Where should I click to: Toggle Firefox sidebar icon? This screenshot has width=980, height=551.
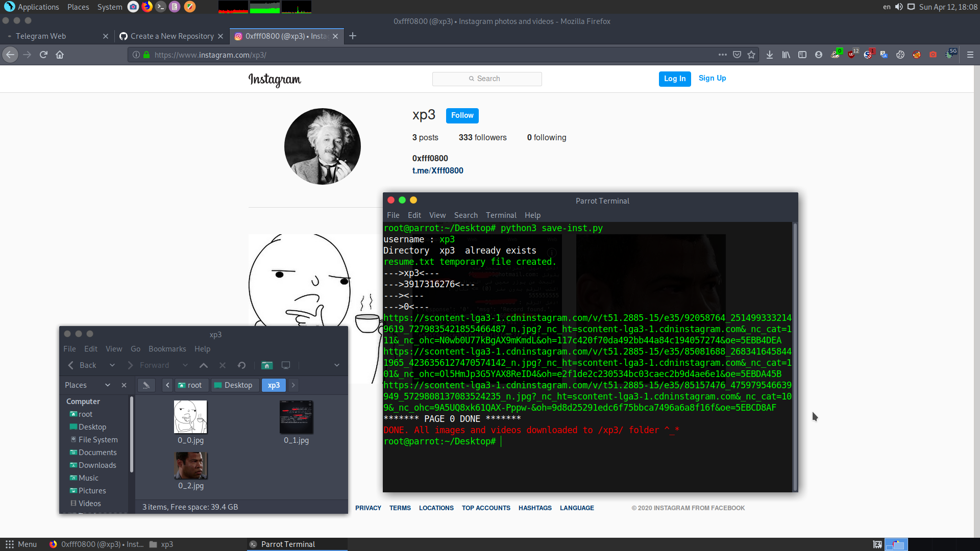(x=802, y=55)
